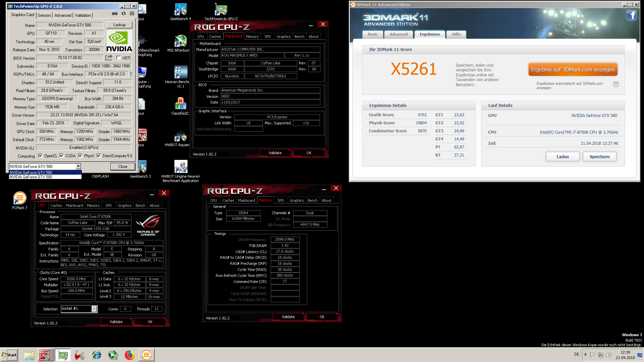Viewport: 644px width, 362px height.
Task: Click the Lookup button in GPU-Z
Action: coord(119,25)
